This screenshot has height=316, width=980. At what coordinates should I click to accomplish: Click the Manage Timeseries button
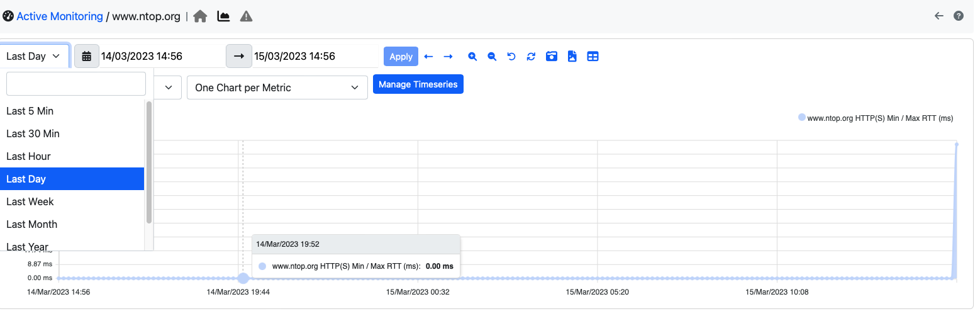(x=418, y=84)
